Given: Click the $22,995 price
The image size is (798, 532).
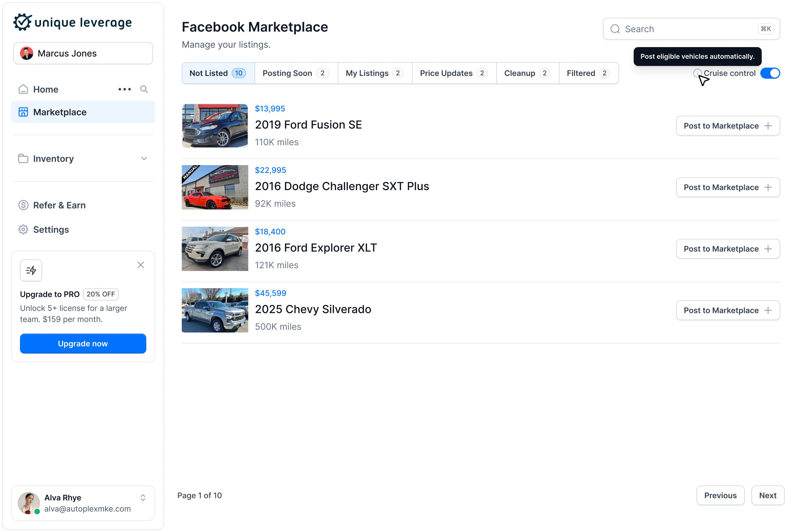Looking at the screenshot, I should coord(270,170).
